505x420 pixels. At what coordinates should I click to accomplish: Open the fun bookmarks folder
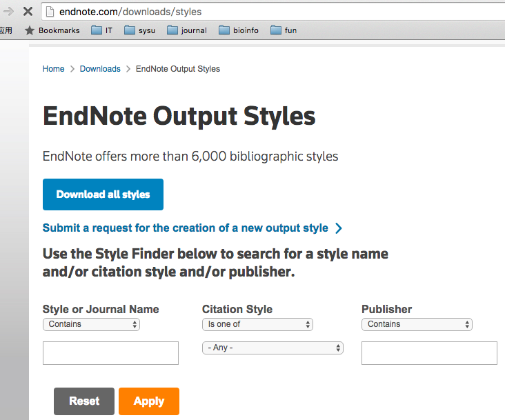tap(284, 30)
